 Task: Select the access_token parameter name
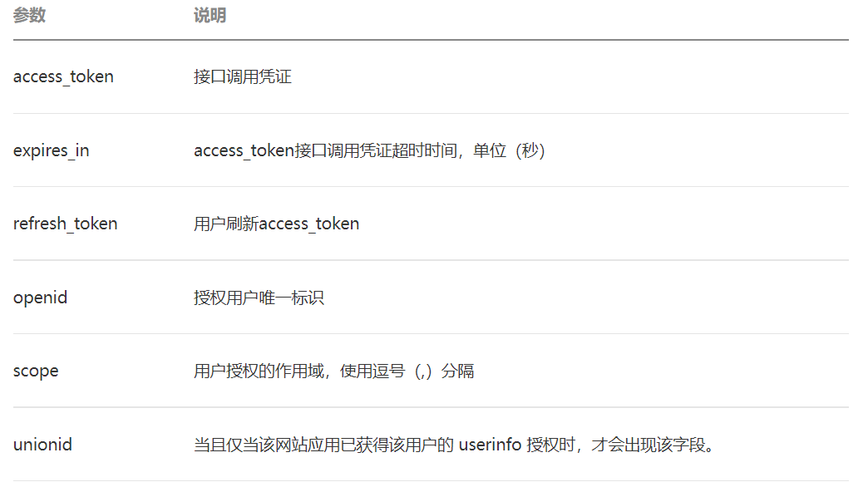63,76
